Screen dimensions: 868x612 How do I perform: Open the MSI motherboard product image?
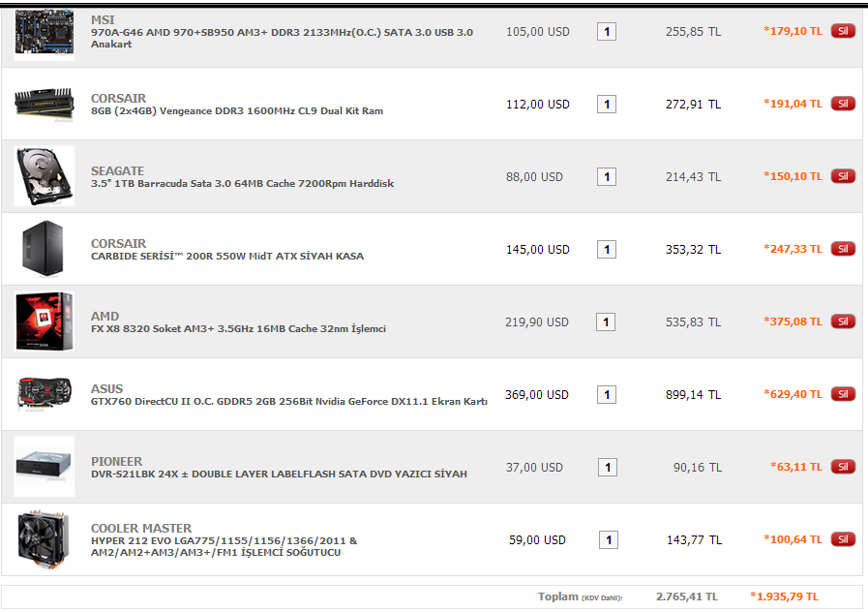point(44,33)
